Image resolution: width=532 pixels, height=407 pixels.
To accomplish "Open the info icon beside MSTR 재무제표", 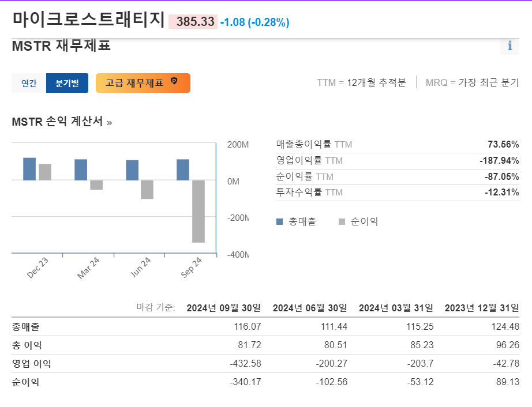I will pyautogui.click(x=509, y=46).
